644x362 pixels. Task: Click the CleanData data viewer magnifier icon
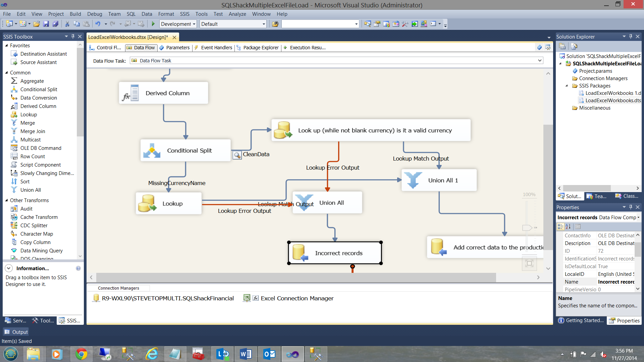[237, 155]
